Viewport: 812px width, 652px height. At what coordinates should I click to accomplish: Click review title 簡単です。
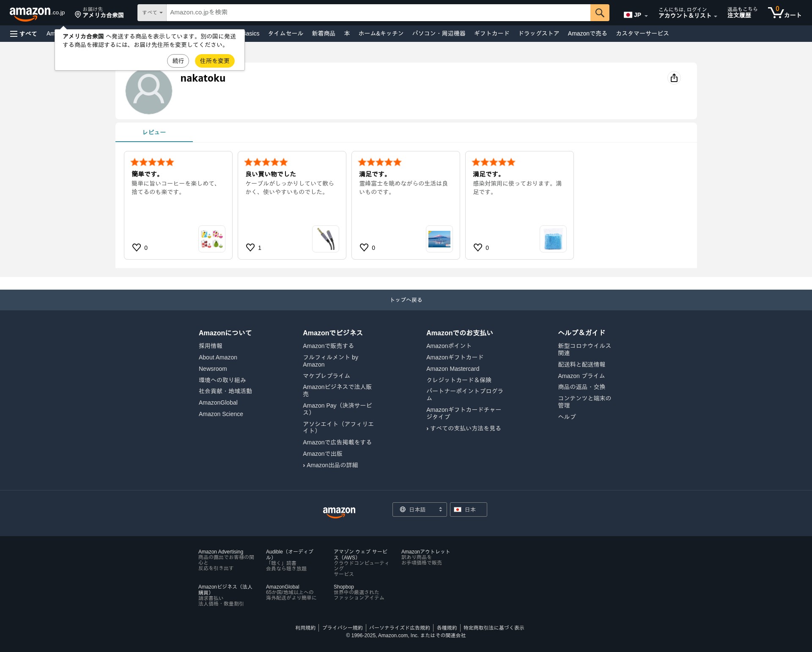pos(146,174)
